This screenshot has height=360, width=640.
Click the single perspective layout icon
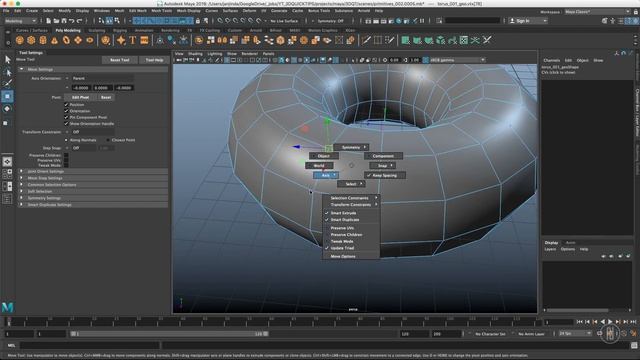click(7, 162)
